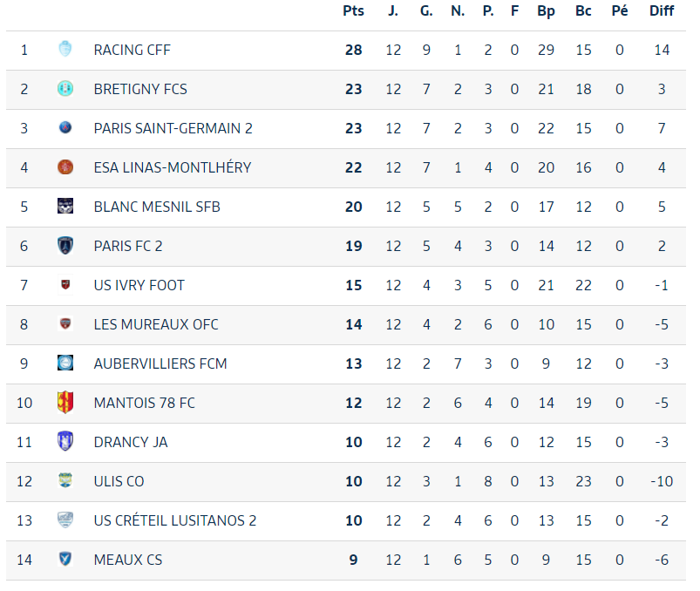Click the ESA Linas-Montlhéry club badge
The height and width of the screenshot is (591, 700).
tap(65, 167)
